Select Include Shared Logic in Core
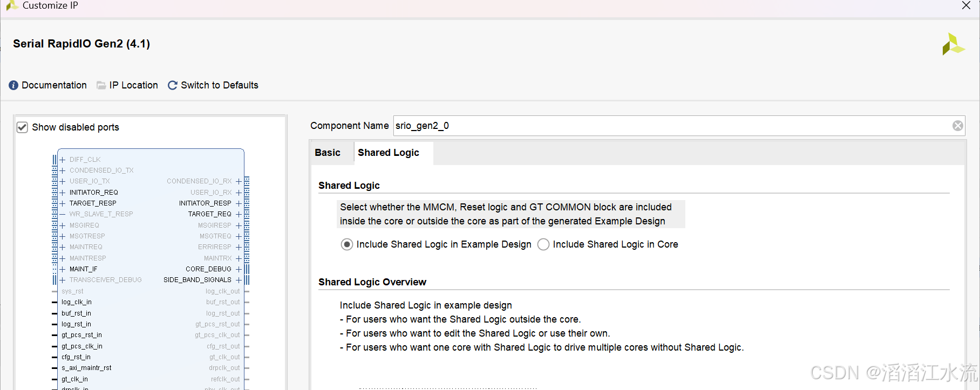The image size is (980, 390). pos(543,244)
